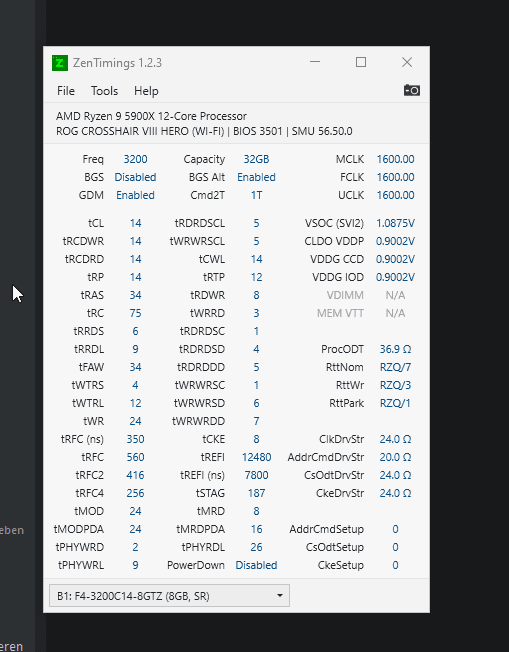The height and width of the screenshot is (652, 509).
Task: Click the tPHYRDL value 26
Action: (256, 547)
